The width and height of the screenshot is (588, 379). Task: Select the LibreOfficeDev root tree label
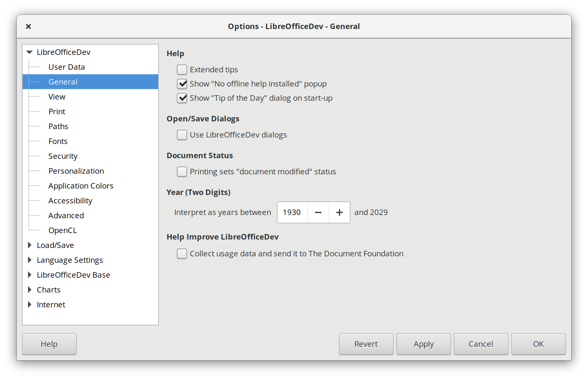(64, 52)
